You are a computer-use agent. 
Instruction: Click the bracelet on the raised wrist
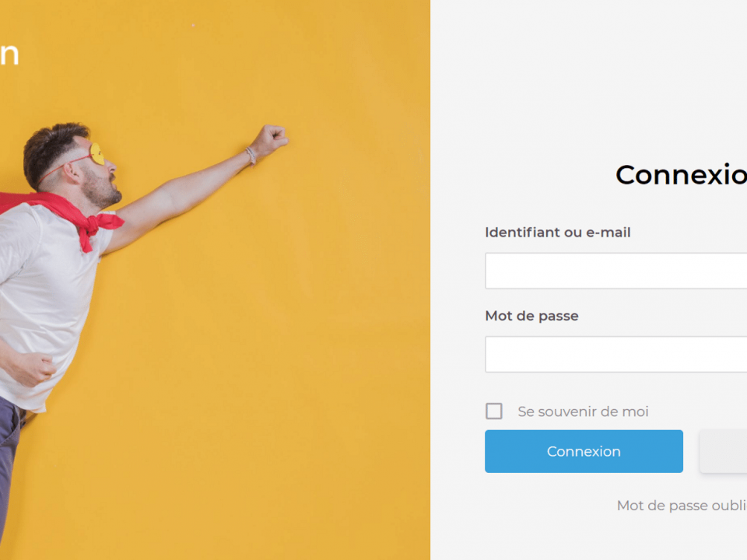251,156
